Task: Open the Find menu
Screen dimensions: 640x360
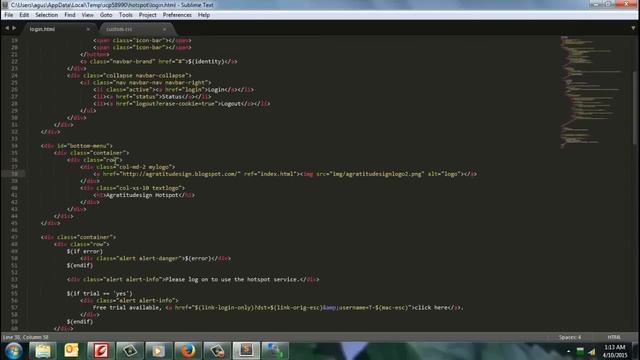Action: 70,15
